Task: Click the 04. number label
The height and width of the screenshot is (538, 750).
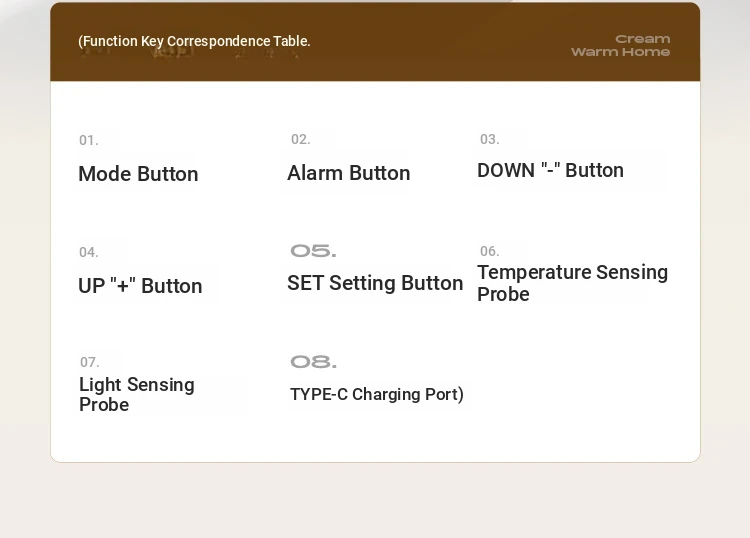Action: [88, 252]
